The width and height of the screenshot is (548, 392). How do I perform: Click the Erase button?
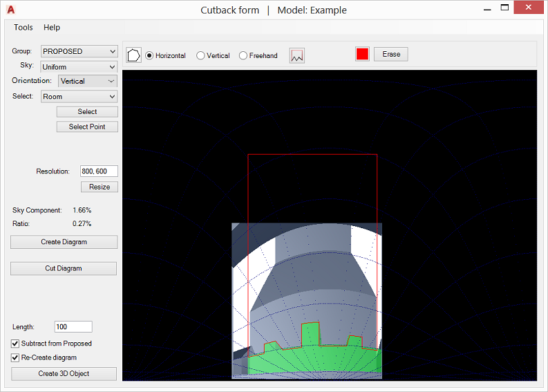391,55
